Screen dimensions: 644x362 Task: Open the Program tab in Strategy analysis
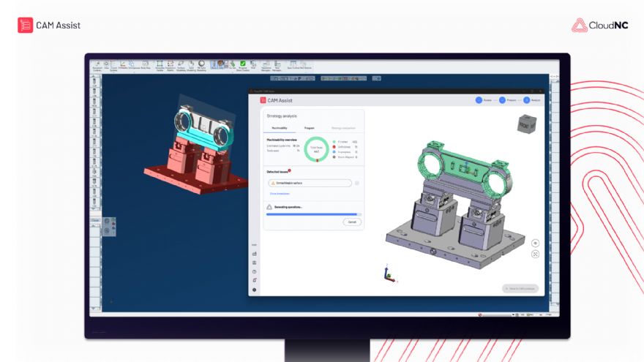[310, 128]
